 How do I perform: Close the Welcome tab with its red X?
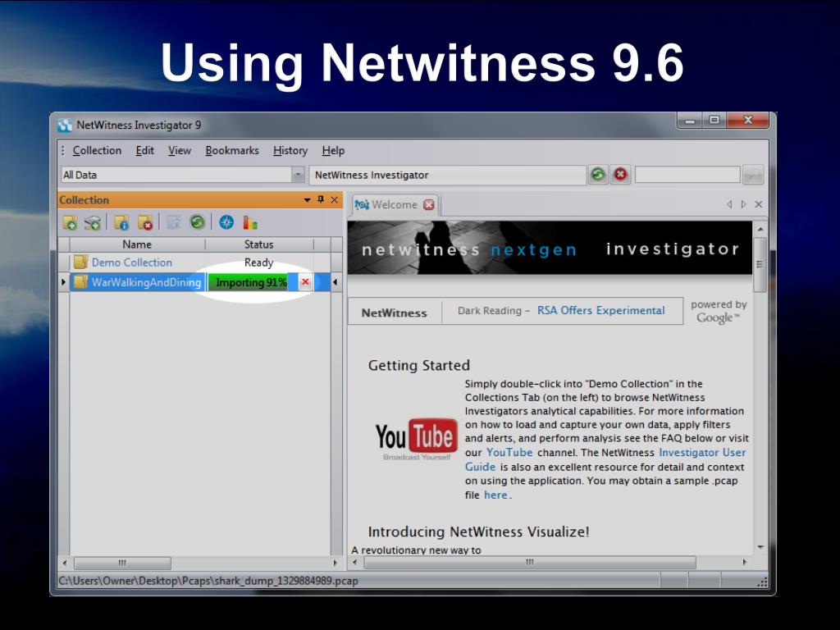point(428,204)
